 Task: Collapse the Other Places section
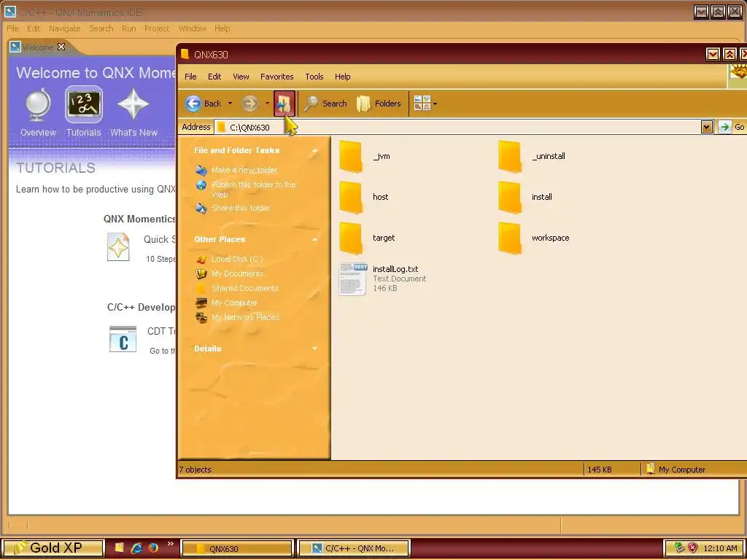click(315, 239)
